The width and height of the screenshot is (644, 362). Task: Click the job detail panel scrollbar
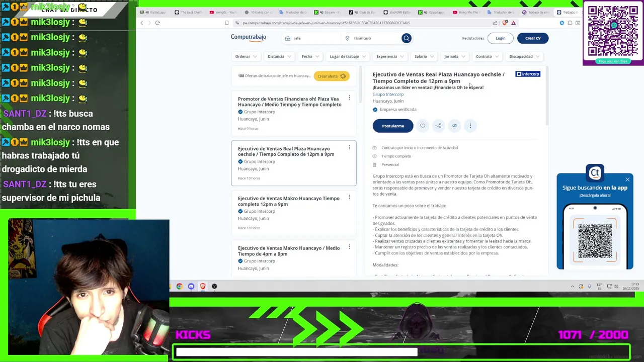(547, 96)
